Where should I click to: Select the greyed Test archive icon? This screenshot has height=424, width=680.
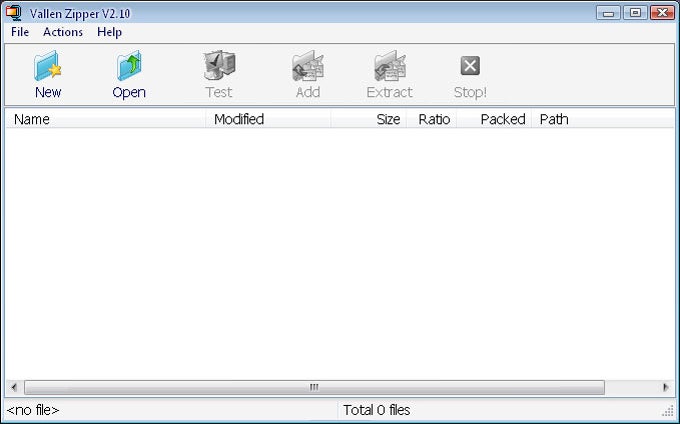(x=219, y=66)
